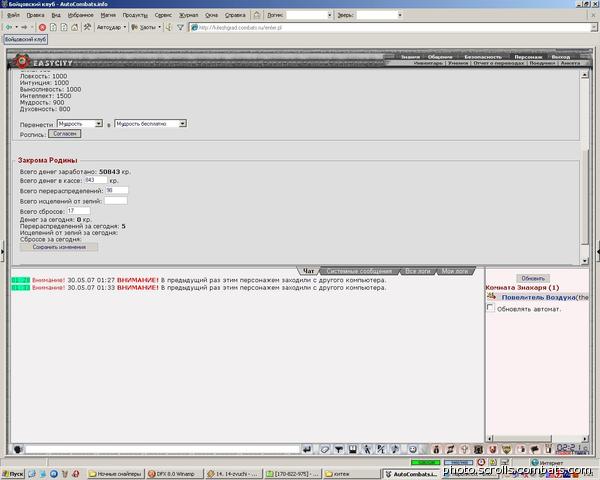Open the Избранное menu

point(80,15)
